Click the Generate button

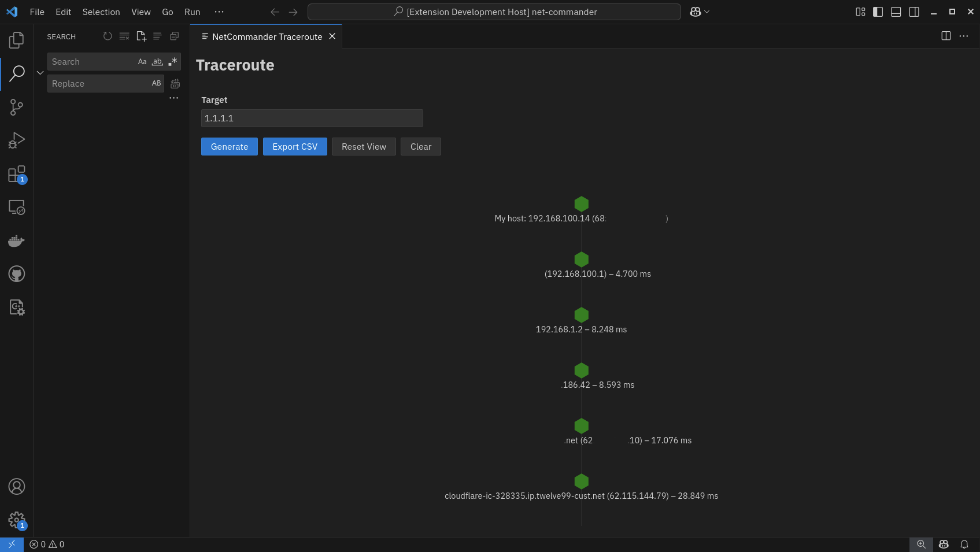[x=229, y=146]
